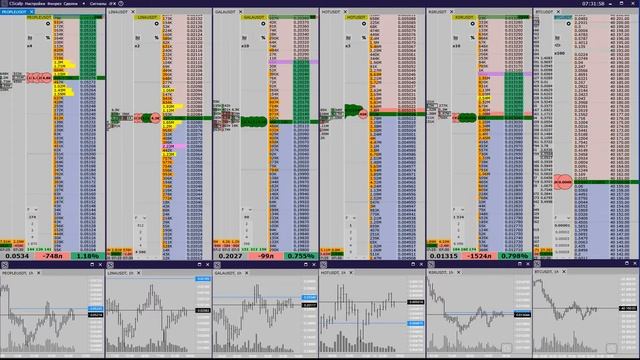Open the Форекс menu
The width and height of the screenshot is (640, 360).
click(54, 3)
